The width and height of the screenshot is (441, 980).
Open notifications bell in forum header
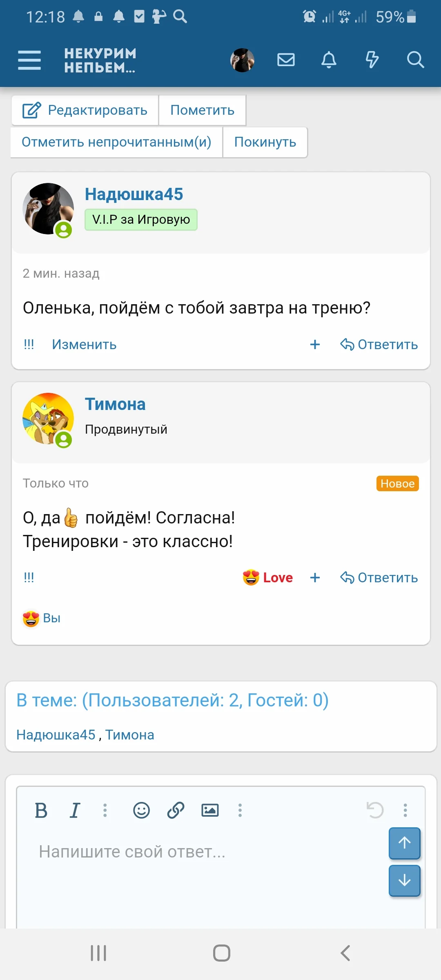click(x=329, y=60)
